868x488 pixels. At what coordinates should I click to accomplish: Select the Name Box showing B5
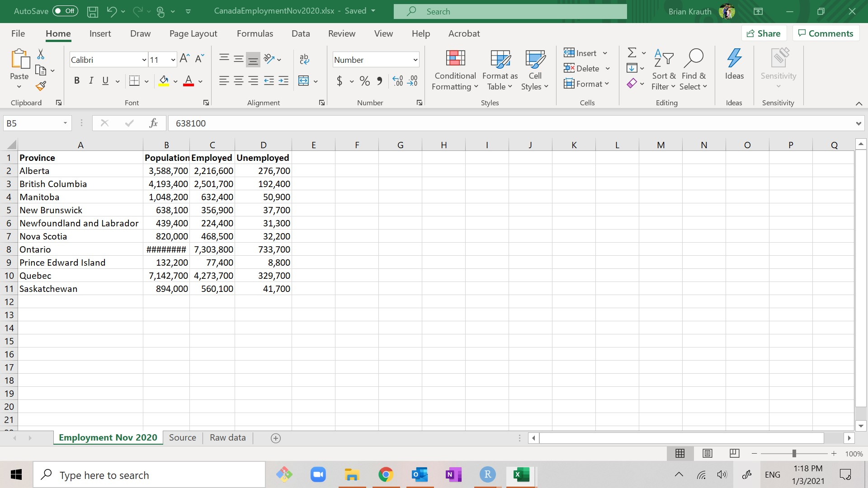[34, 123]
